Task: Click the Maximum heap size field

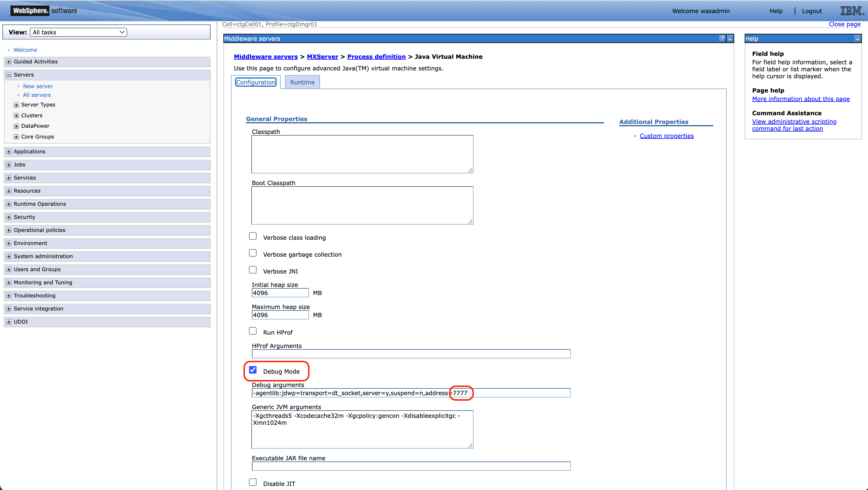Action: (280, 315)
